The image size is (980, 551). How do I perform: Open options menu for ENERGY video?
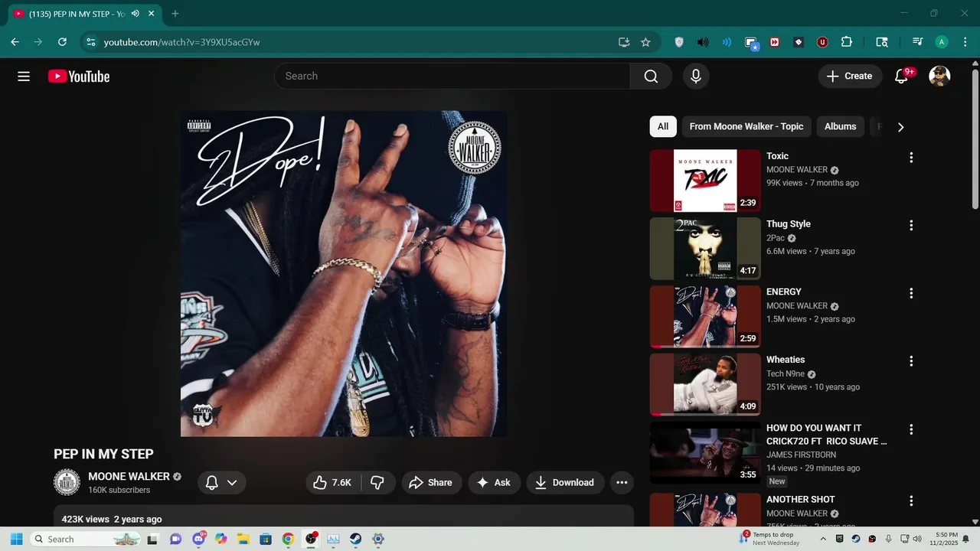(911, 293)
